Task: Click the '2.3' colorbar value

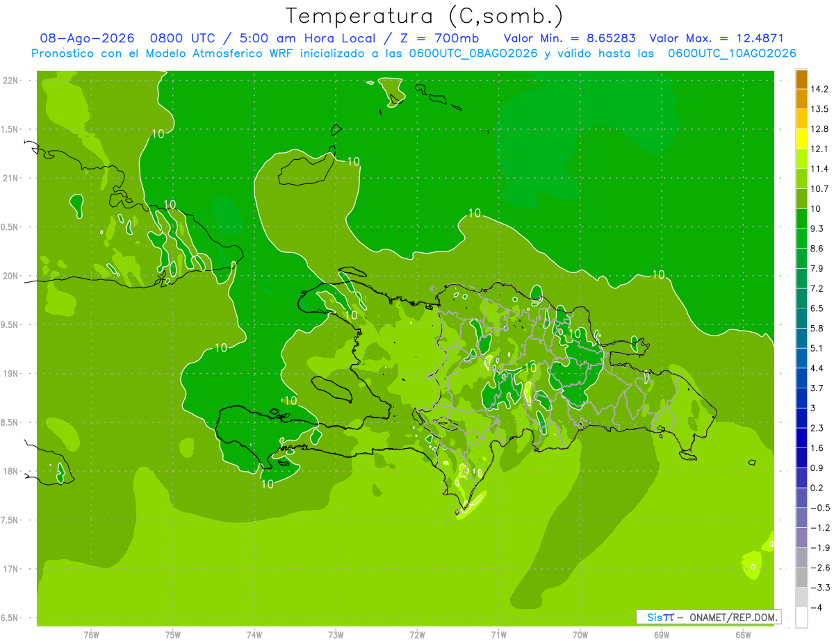Action: tap(818, 428)
